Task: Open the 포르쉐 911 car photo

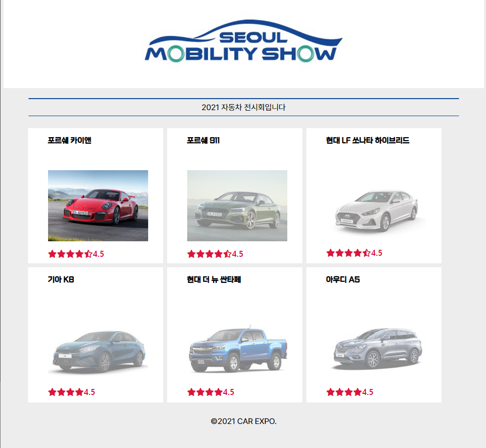Action: (237, 206)
